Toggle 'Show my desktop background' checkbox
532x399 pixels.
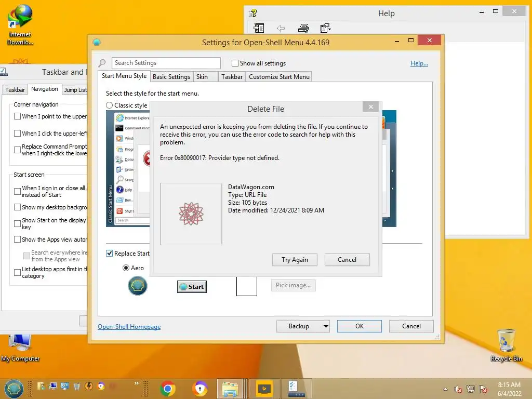click(17, 207)
